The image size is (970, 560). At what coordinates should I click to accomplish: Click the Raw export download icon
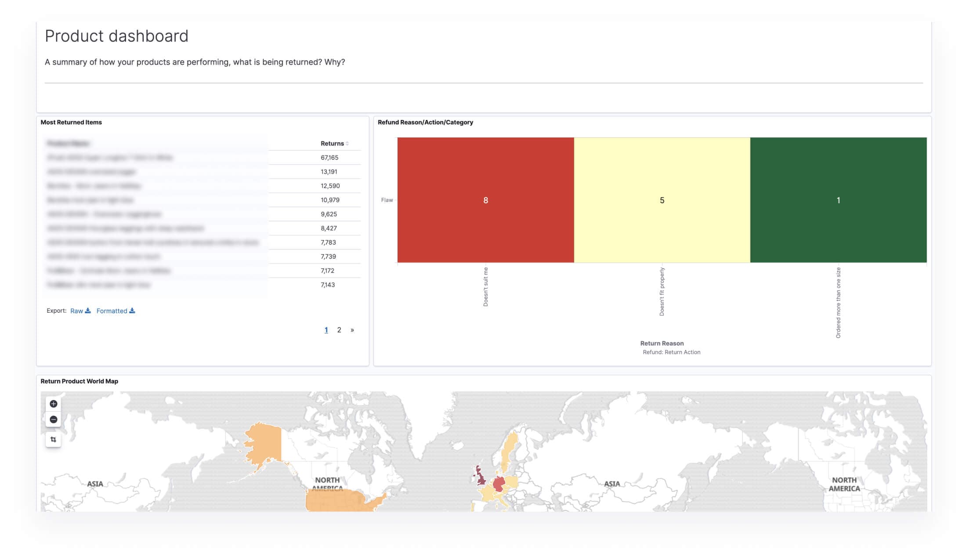[88, 311]
